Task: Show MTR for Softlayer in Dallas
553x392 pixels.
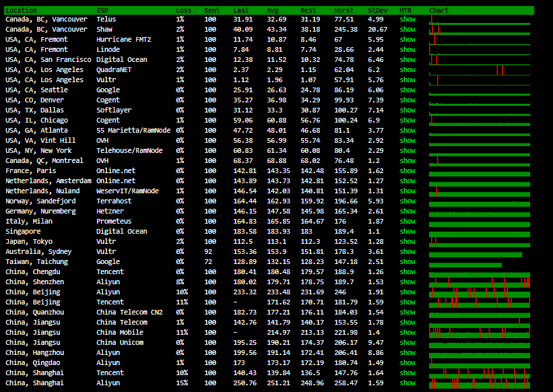Action: [408, 110]
